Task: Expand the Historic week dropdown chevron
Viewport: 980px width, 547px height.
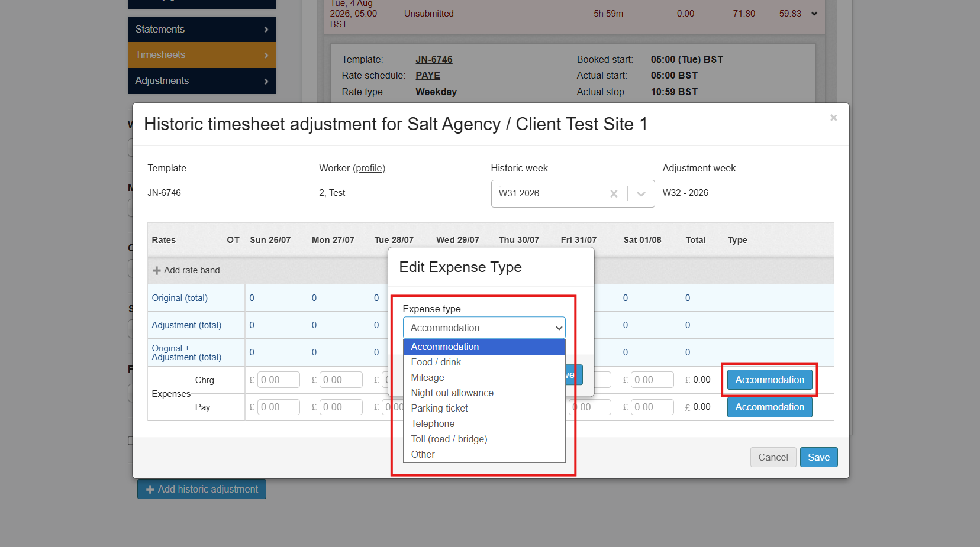Action: [x=641, y=193]
